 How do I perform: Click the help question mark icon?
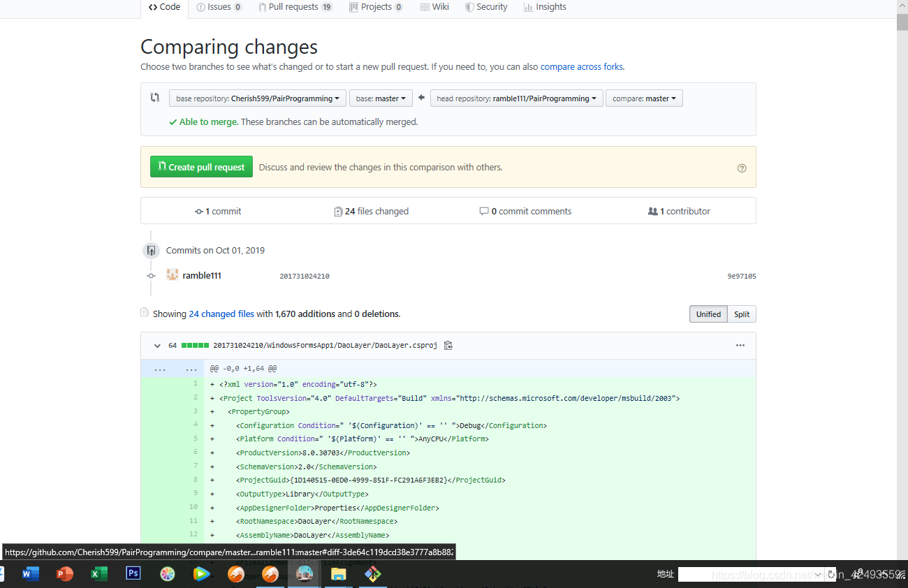(x=742, y=168)
